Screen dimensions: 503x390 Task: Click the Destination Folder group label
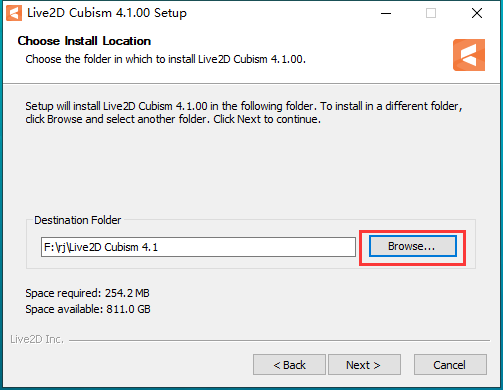78,220
